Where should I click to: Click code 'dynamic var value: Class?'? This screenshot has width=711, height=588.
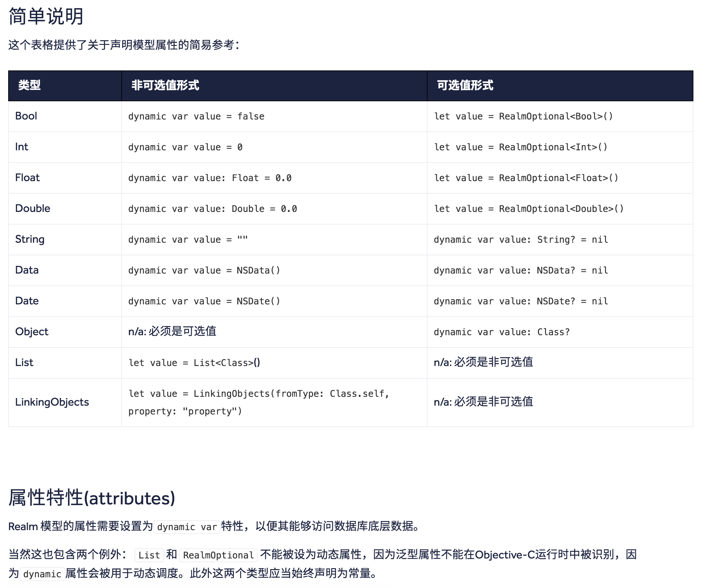click(502, 332)
